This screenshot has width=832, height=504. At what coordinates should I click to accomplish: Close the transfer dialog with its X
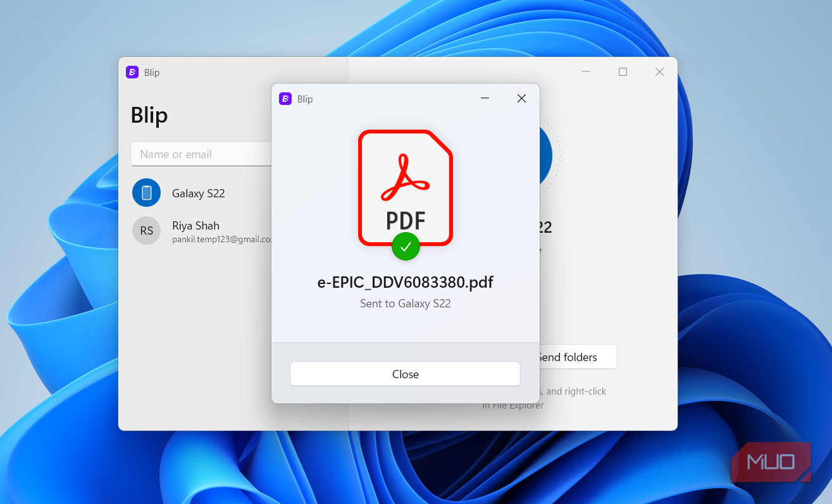521,99
